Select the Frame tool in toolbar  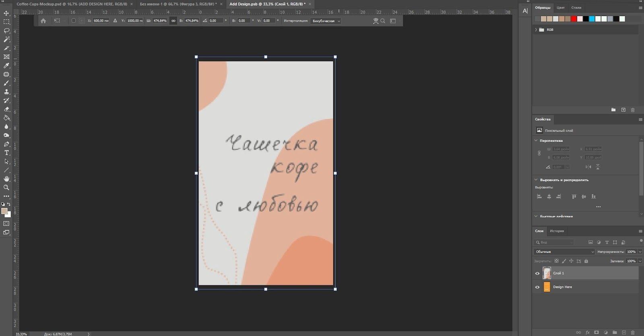(6, 57)
